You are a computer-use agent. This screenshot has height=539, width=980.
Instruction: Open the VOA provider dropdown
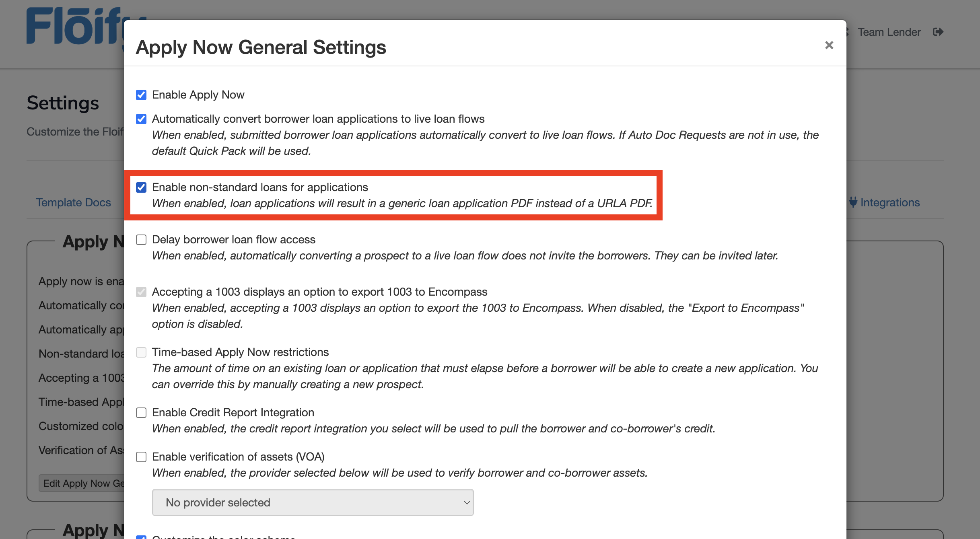click(313, 502)
